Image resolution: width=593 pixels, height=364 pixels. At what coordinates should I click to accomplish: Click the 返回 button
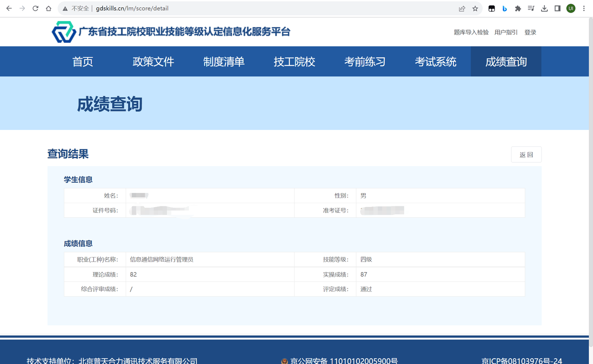coord(526,155)
